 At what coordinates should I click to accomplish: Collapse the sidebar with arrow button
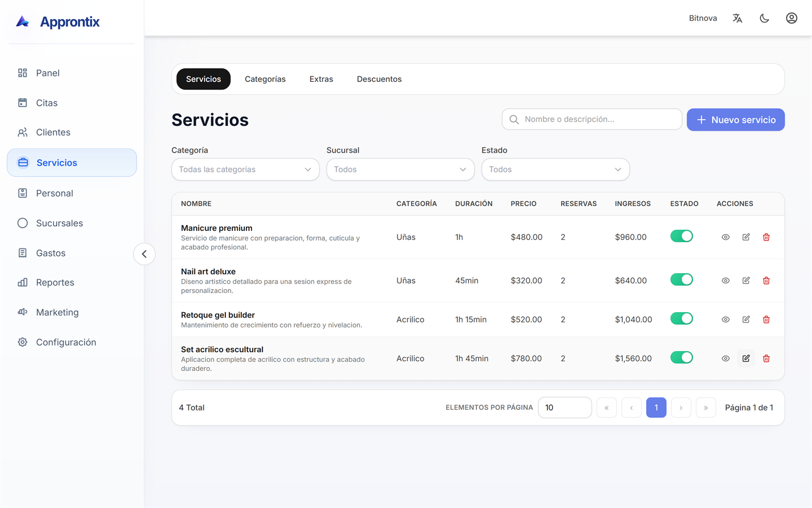(144, 254)
